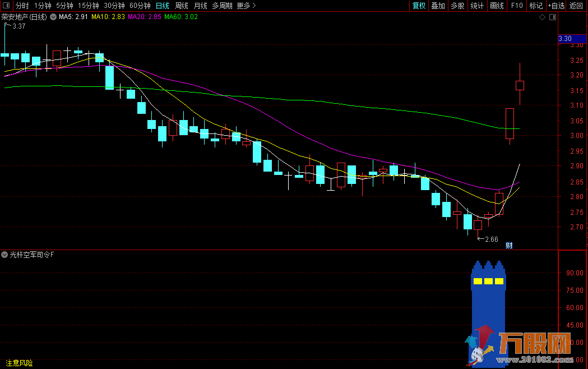Activate the 画线 drawing tools
Image resolution: width=588 pixels, height=369 pixels.
coord(497,6)
